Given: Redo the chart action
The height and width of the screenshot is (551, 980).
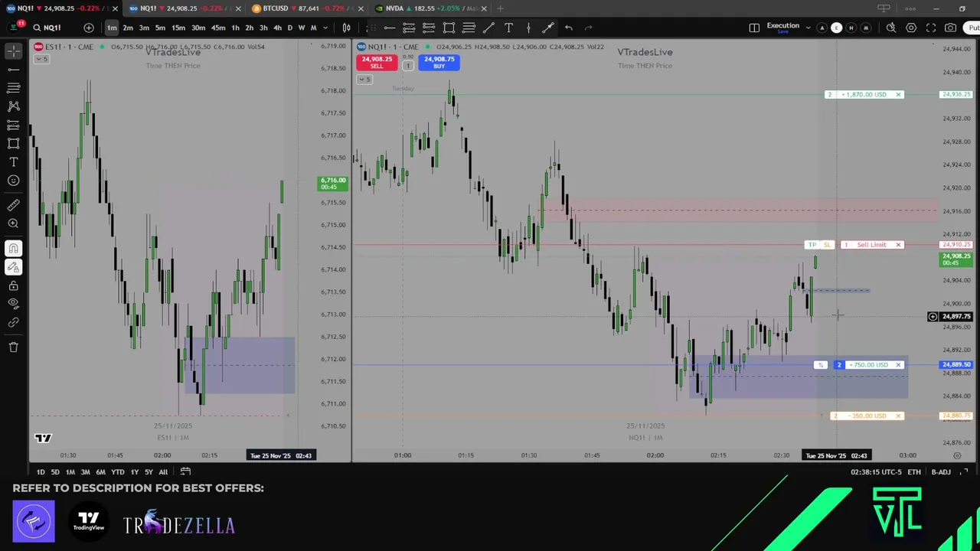Looking at the screenshot, I should 588,28.
